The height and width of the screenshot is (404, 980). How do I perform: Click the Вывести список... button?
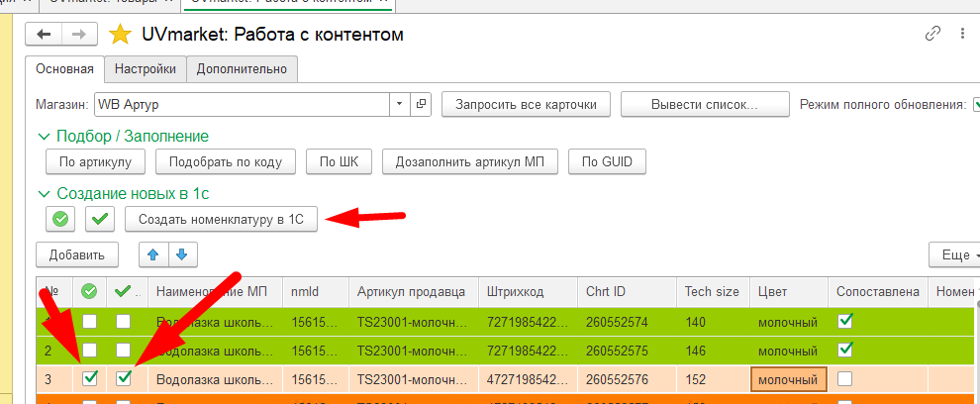(705, 104)
